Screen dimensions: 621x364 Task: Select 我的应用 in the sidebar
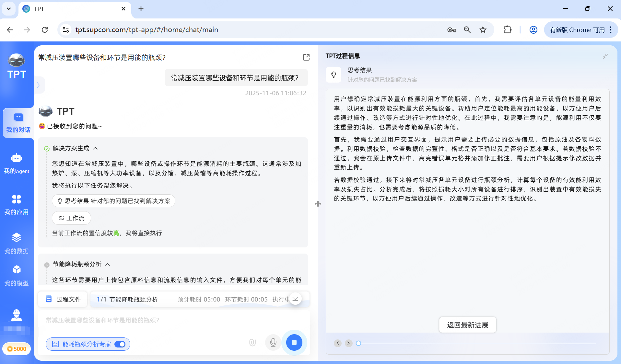pyautogui.click(x=17, y=204)
